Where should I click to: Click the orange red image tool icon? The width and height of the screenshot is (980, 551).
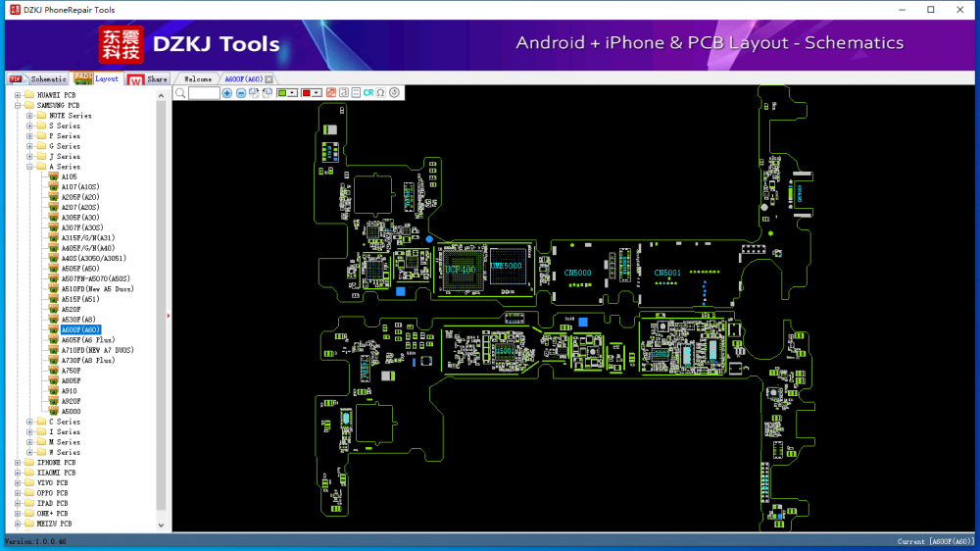330,93
